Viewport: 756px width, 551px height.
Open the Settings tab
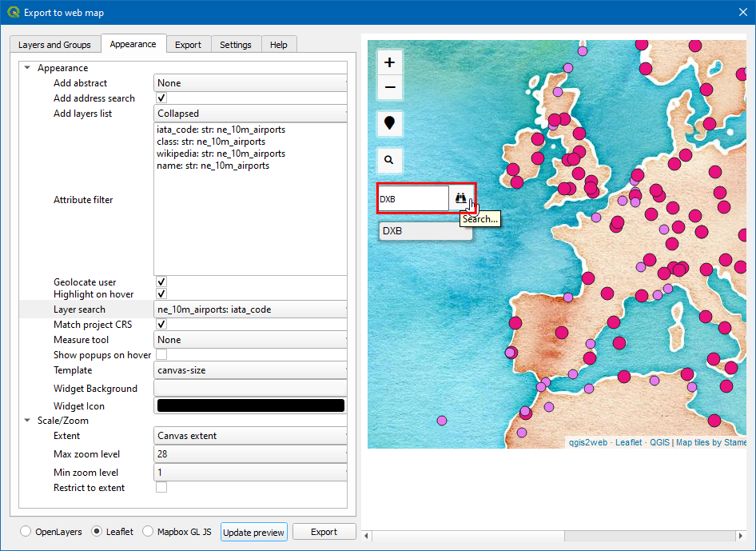[x=236, y=45]
